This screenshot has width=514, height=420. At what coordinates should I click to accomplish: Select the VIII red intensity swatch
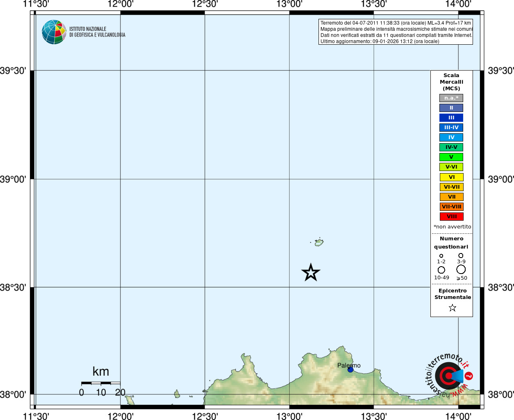click(451, 217)
